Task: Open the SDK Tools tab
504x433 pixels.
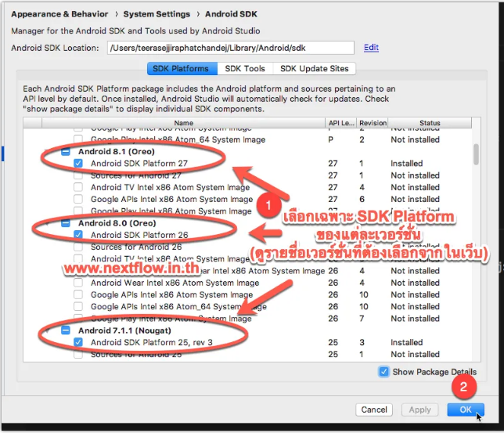Action: pyautogui.click(x=245, y=69)
